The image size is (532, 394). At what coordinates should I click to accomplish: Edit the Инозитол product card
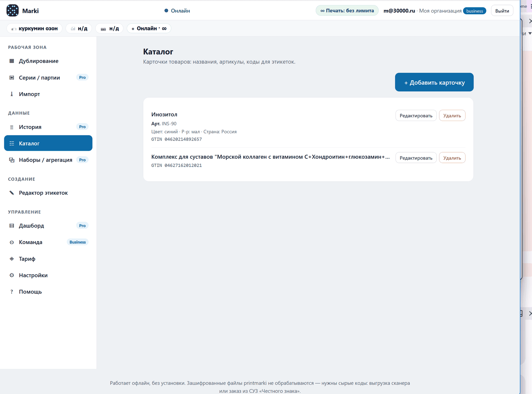[416, 115]
